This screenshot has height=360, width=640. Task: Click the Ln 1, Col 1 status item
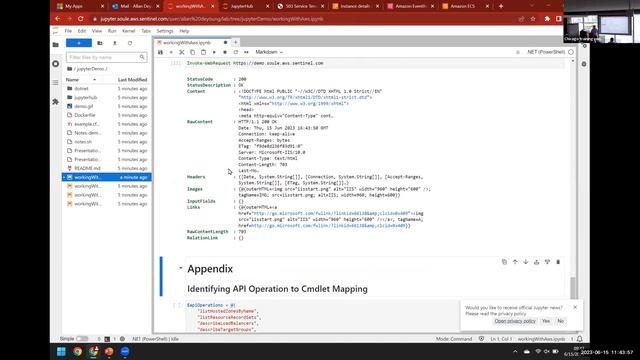point(501,339)
